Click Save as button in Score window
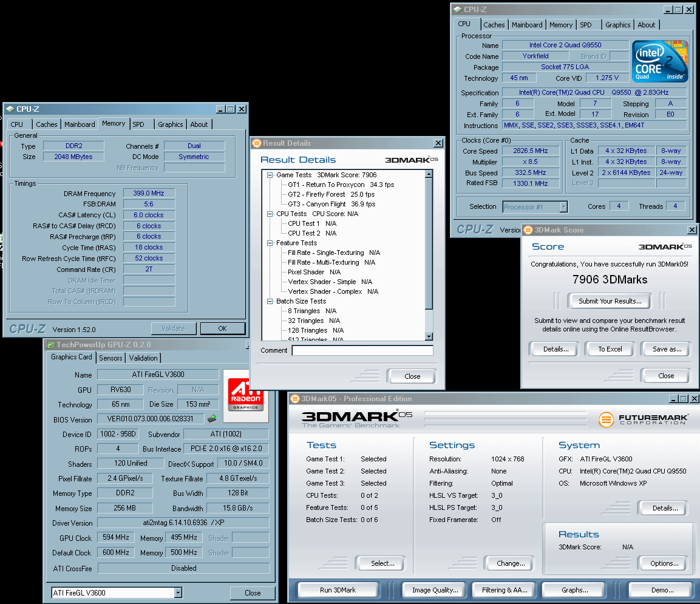This screenshot has height=604, width=700. point(667,349)
